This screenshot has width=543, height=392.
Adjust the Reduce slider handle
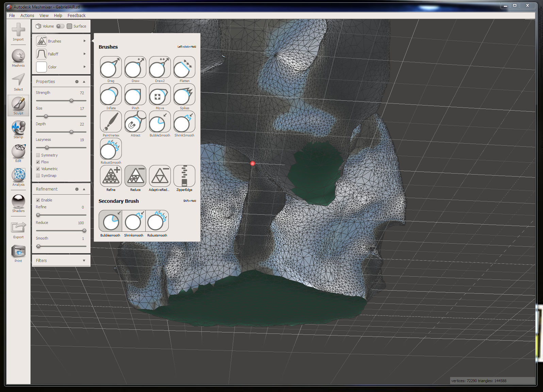click(84, 231)
